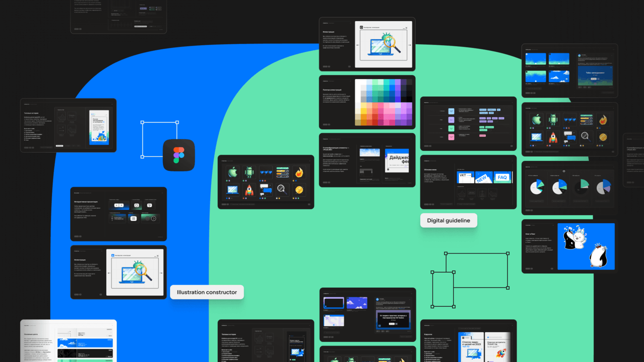Select the Android robot icon in the green-area icon card

(249, 173)
